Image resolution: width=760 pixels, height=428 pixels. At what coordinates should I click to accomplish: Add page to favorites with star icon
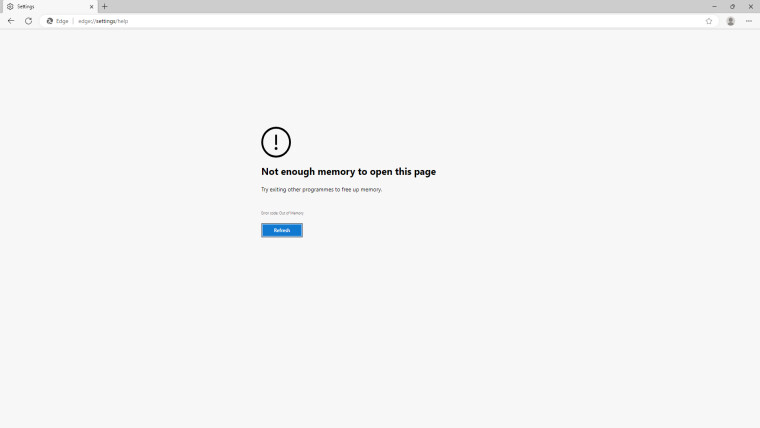pyautogui.click(x=709, y=21)
